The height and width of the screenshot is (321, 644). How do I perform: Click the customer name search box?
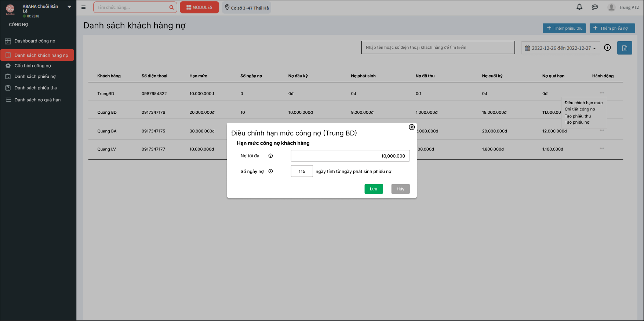438,47
